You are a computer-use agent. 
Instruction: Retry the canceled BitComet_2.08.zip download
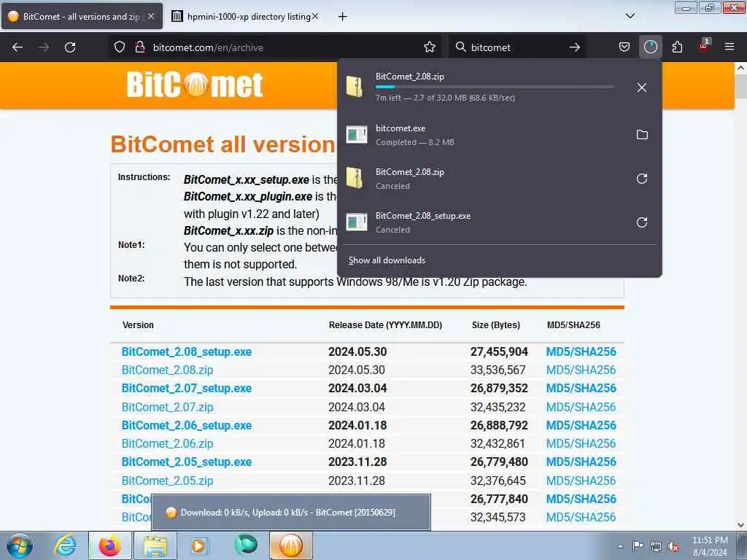click(x=642, y=179)
